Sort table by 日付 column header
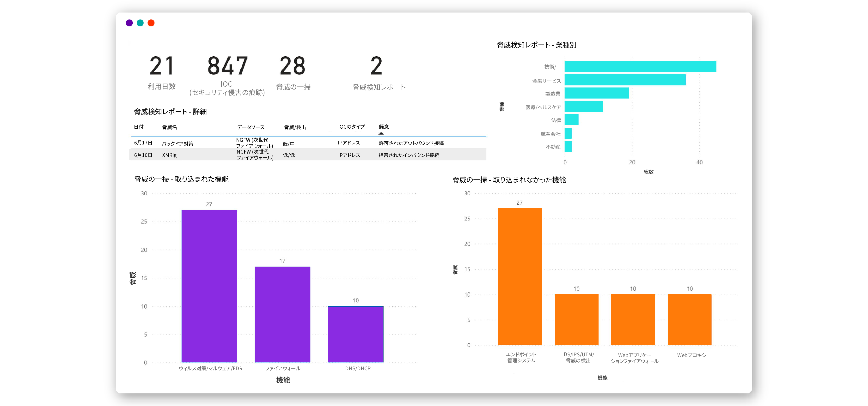868x406 pixels. 139,127
